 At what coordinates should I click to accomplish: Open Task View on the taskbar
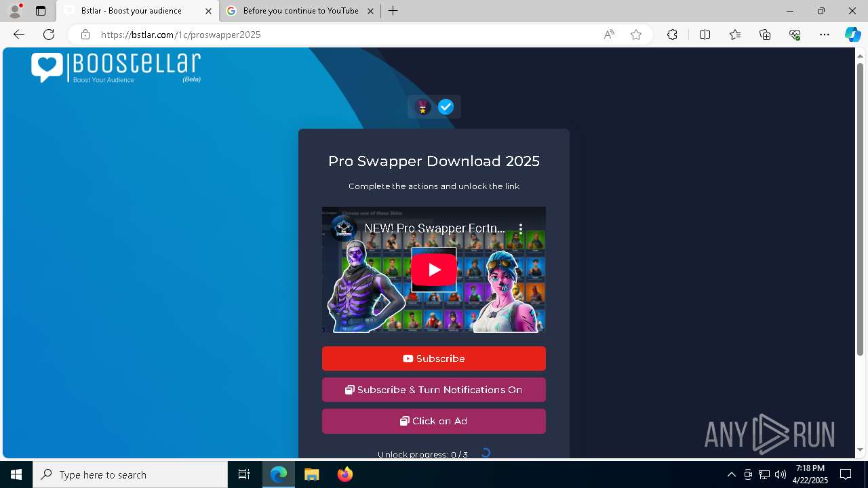244,474
